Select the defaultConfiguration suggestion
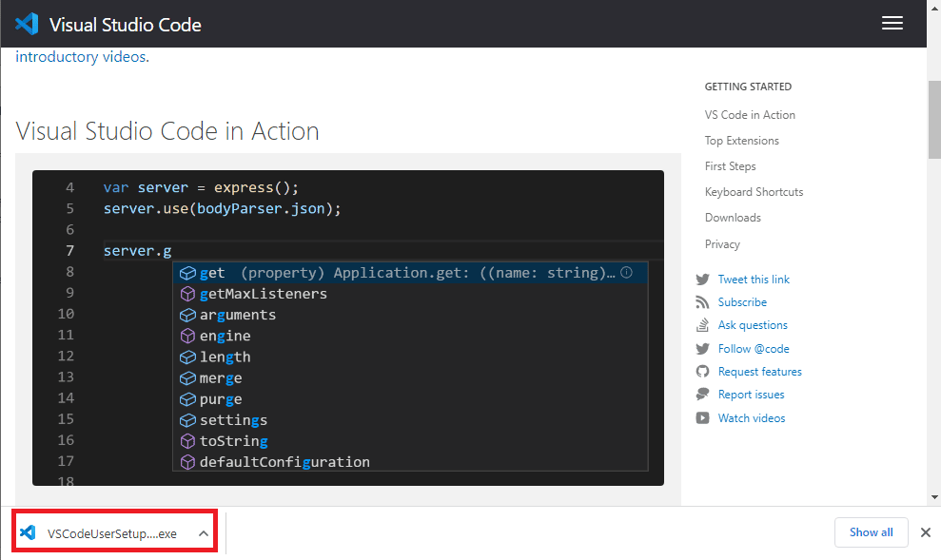The image size is (941, 560). [410, 462]
